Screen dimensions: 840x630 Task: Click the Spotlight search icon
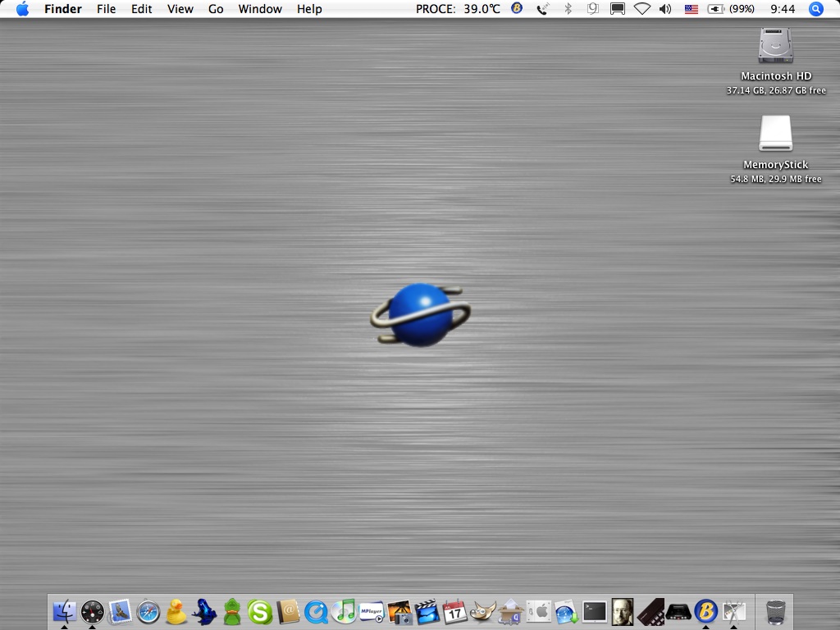point(815,9)
